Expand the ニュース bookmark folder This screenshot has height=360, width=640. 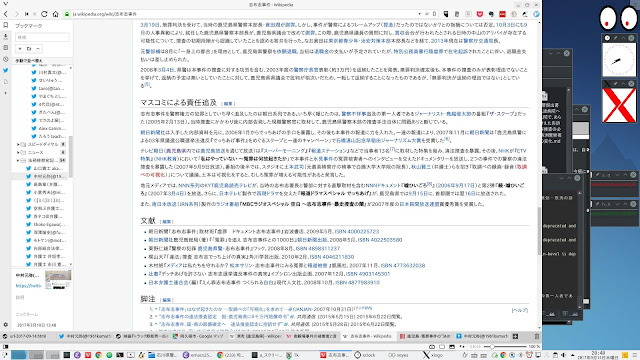tap(18, 152)
